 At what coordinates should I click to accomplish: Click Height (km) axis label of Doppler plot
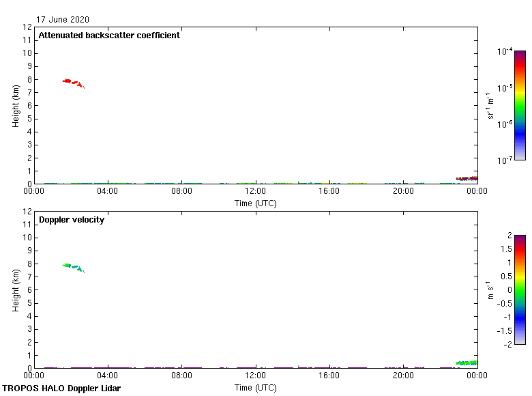click(16, 290)
